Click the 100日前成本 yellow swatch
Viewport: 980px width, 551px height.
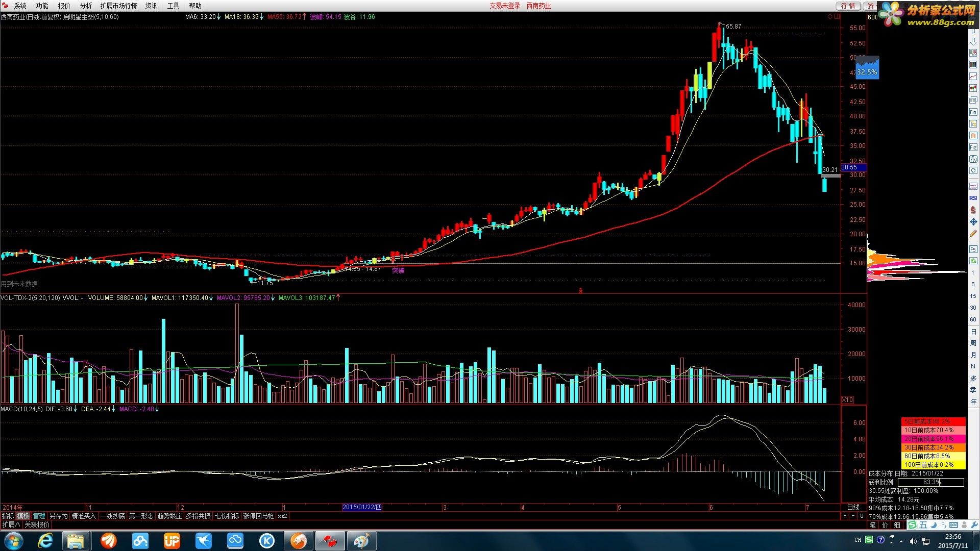[x=933, y=465]
